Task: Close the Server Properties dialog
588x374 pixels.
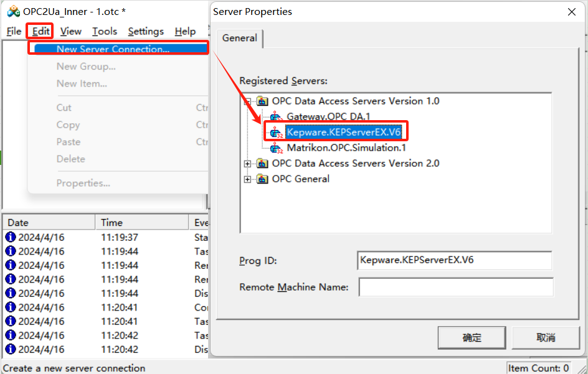Action: pyautogui.click(x=572, y=12)
